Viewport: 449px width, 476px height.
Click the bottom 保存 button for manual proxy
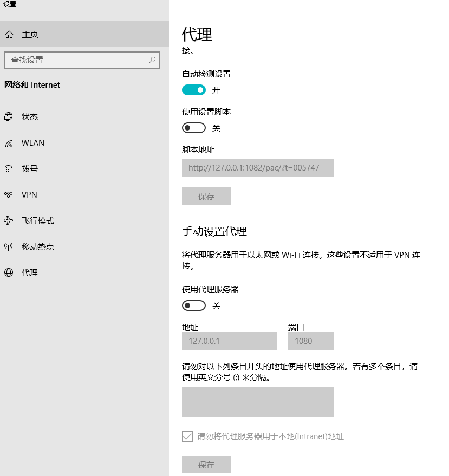point(206,465)
